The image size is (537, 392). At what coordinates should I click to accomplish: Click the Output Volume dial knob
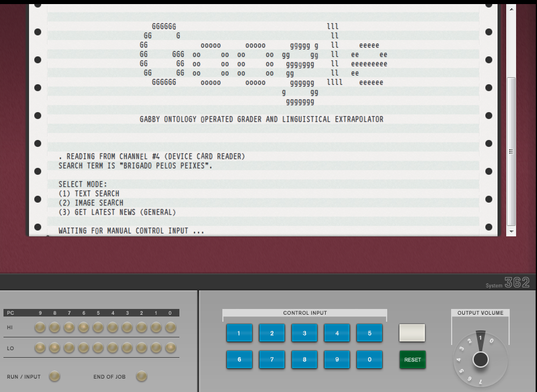[480, 359]
